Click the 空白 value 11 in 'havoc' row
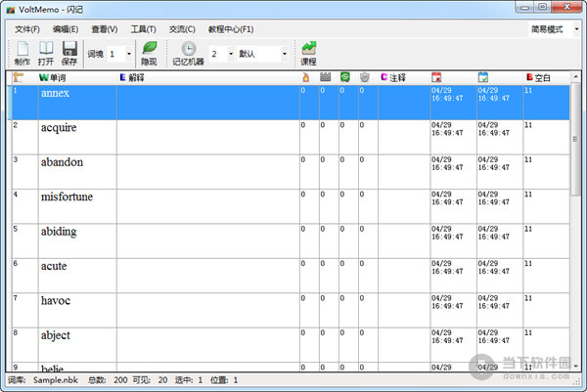 (x=528, y=298)
